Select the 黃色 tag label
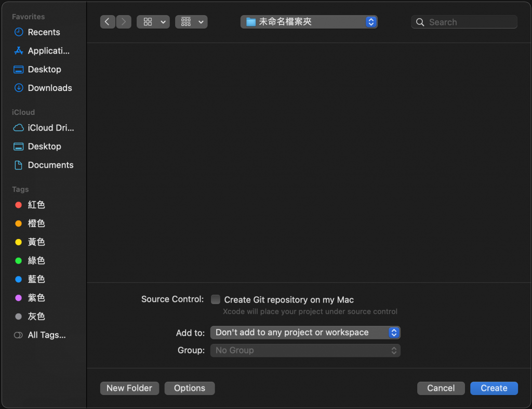532x409 pixels. (x=36, y=242)
